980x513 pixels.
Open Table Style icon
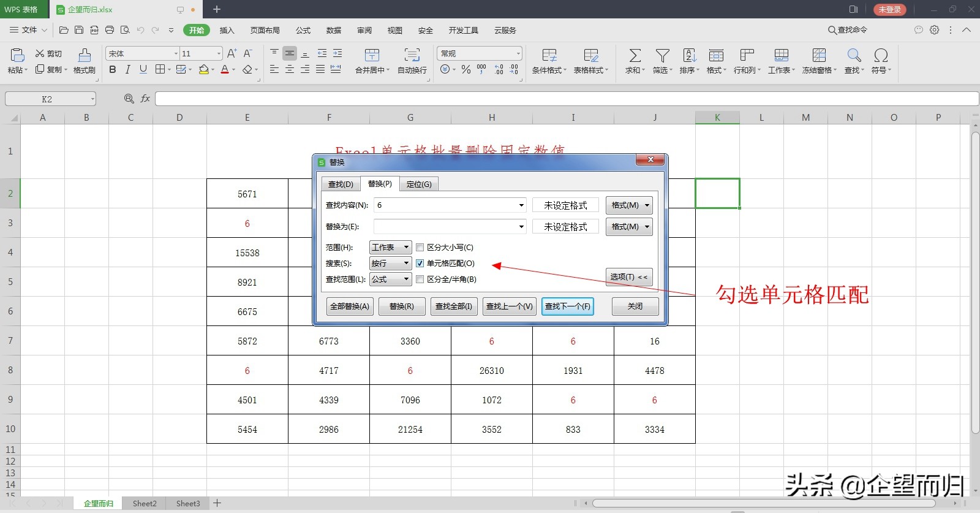[x=591, y=56]
